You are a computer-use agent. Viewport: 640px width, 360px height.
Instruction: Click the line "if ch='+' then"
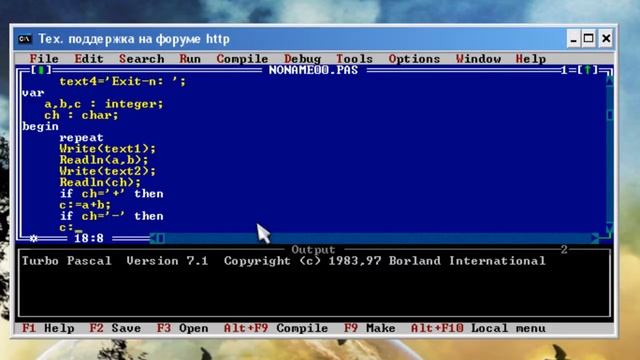(111, 193)
